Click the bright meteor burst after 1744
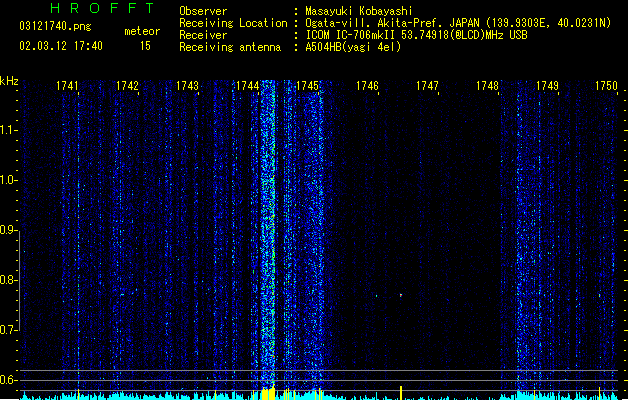Viewport: 629px width, 400px height. (268, 235)
